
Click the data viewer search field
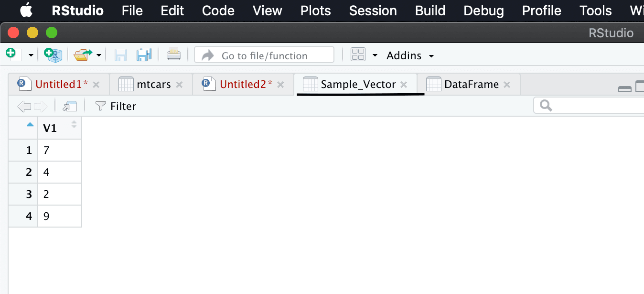(589, 105)
